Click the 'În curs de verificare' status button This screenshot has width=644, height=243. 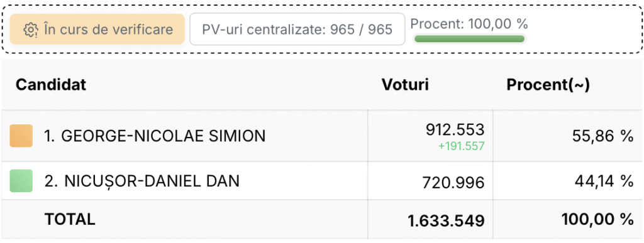[x=97, y=29]
